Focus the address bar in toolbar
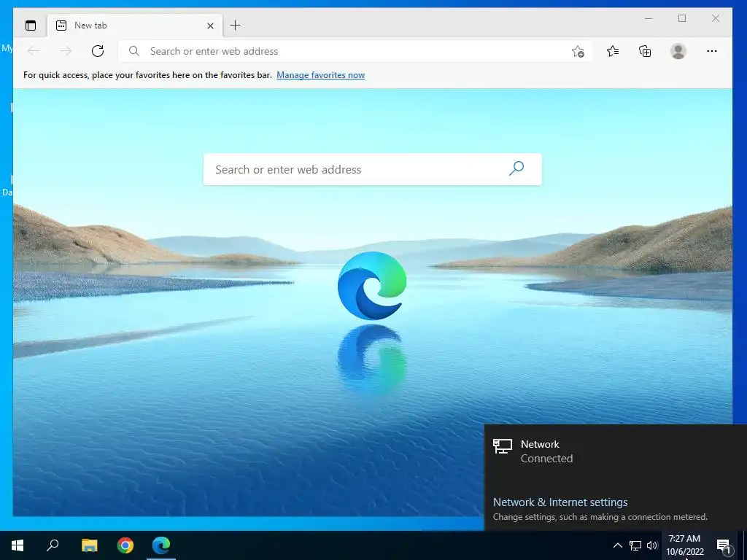The image size is (747, 560). (x=355, y=51)
